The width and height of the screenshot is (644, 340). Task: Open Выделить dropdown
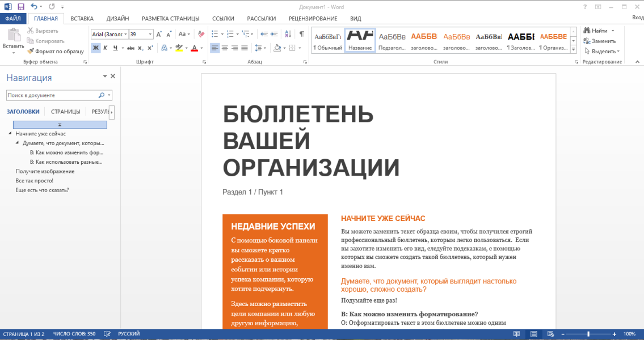click(x=601, y=51)
